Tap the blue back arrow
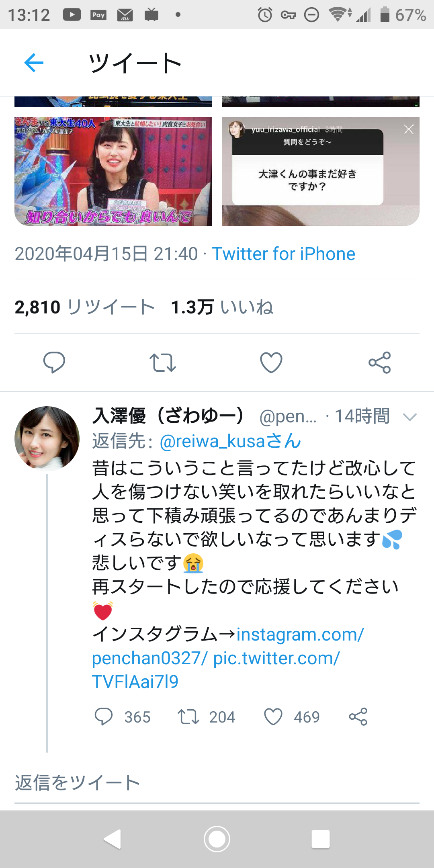434x868 pixels. point(34,63)
